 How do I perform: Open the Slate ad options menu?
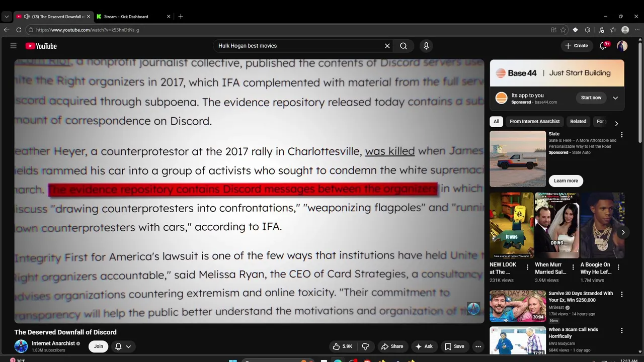pos(622,135)
